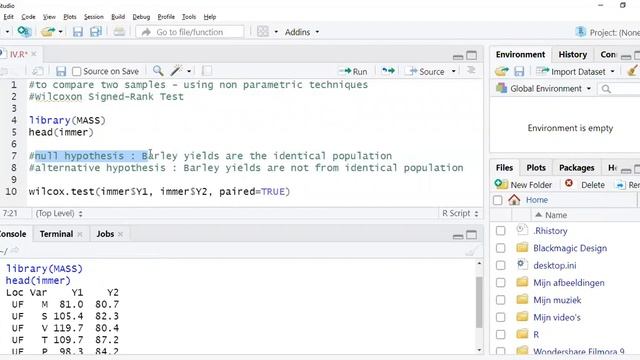Go to Home directory icon
This screenshot has width=640, height=360.
pos(514,200)
